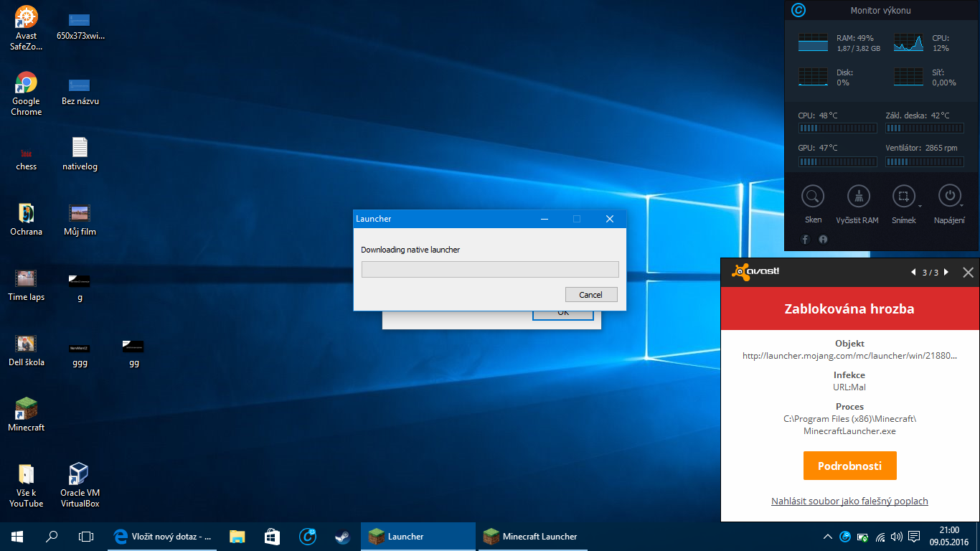Click the volume icon in system tray
The width and height of the screenshot is (980, 551).
tap(897, 537)
